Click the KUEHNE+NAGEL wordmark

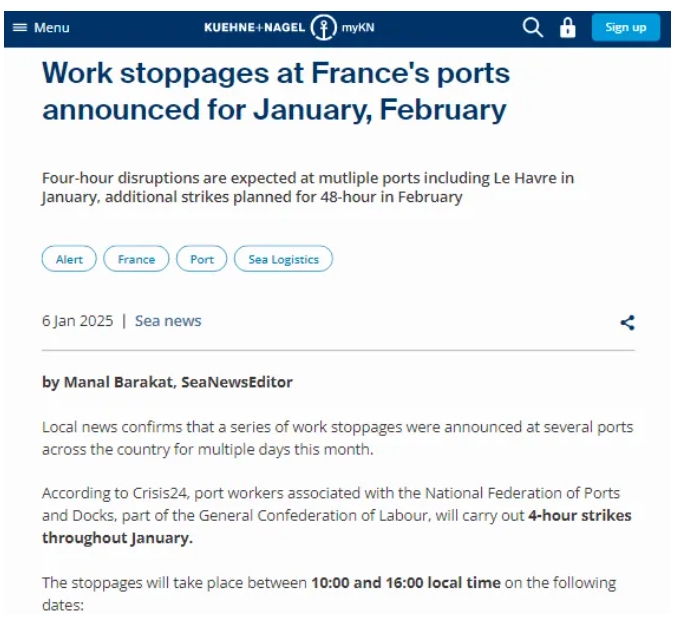click(x=254, y=28)
